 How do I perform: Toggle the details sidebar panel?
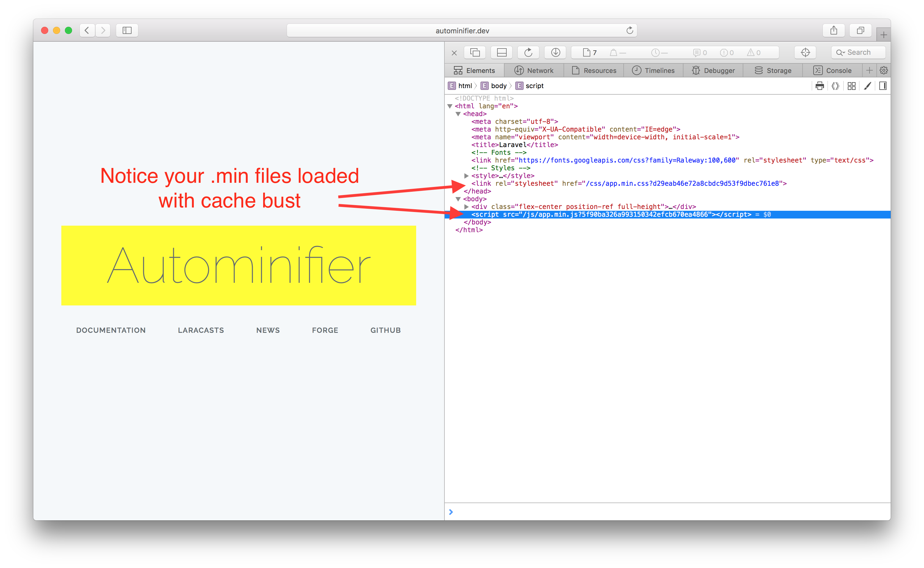pyautogui.click(x=883, y=86)
